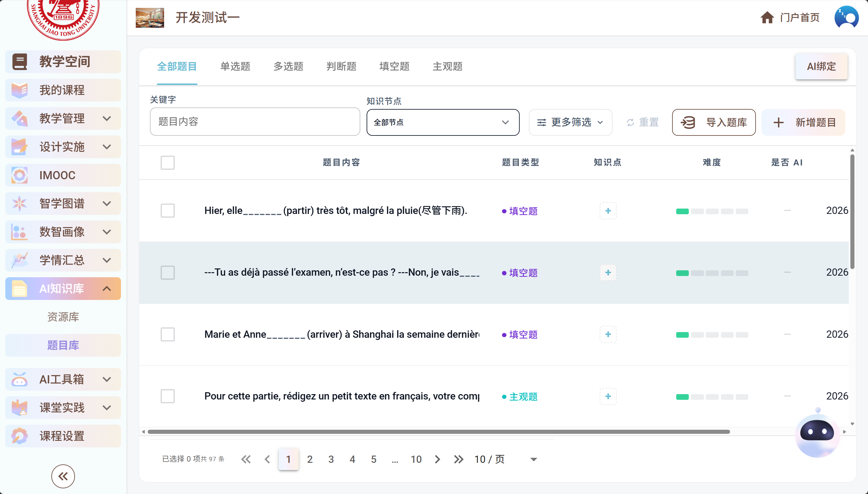The image size is (868, 494).
Task: Click the 教学管理 sidebar icon
Action: coord(20,118)
